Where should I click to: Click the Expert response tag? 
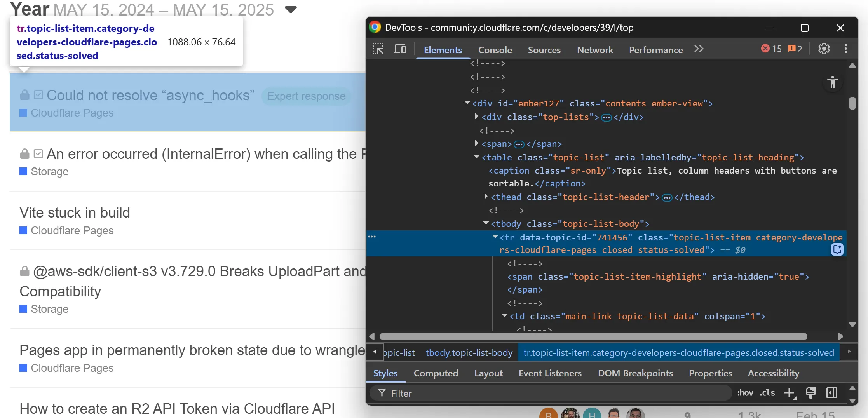306,96
